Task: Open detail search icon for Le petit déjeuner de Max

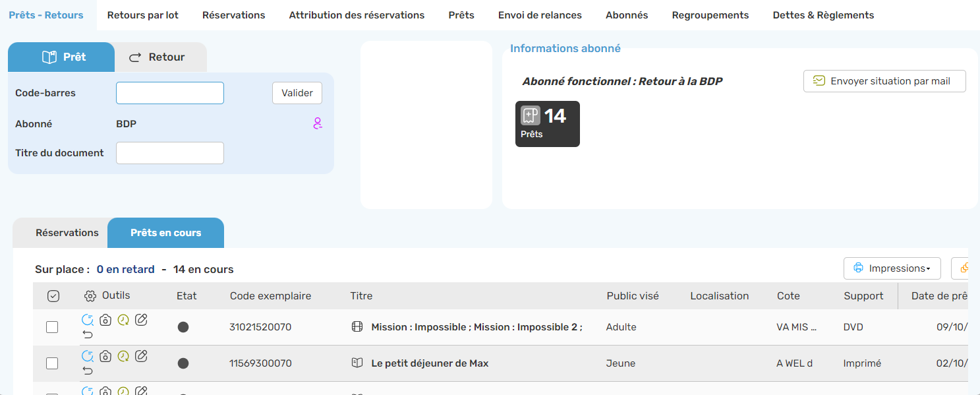Action: tap(88, 357)
